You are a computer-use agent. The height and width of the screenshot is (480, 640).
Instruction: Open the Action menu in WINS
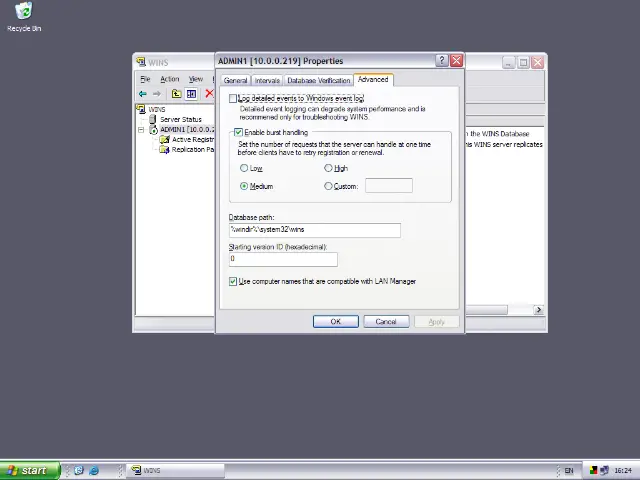click(170, 79)
